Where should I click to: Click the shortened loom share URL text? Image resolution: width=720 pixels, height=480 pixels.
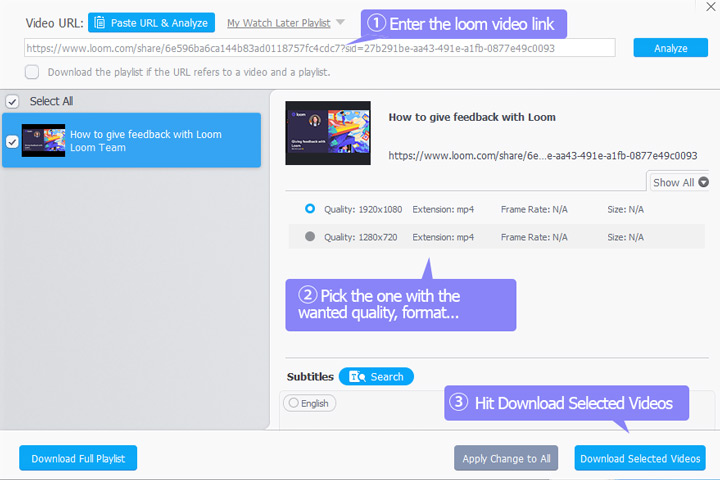[543, 156]
